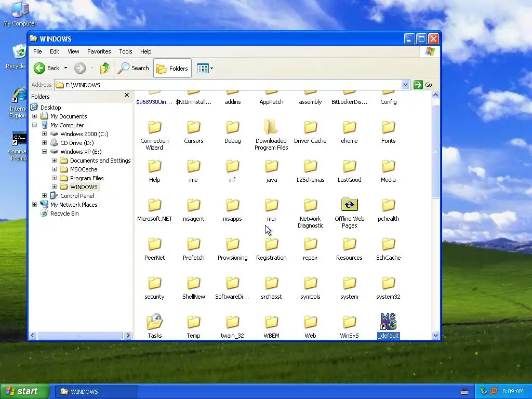
Task: Expand Documents and Settings folder node
Action: (x=54, y=160)
